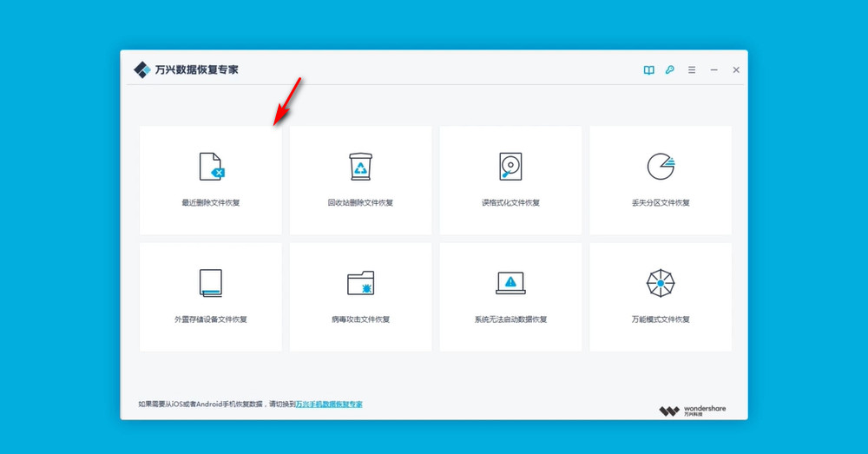868x454 pixels.
Task: Open the all-around recovery wheel icon
Action: (661, 283)
